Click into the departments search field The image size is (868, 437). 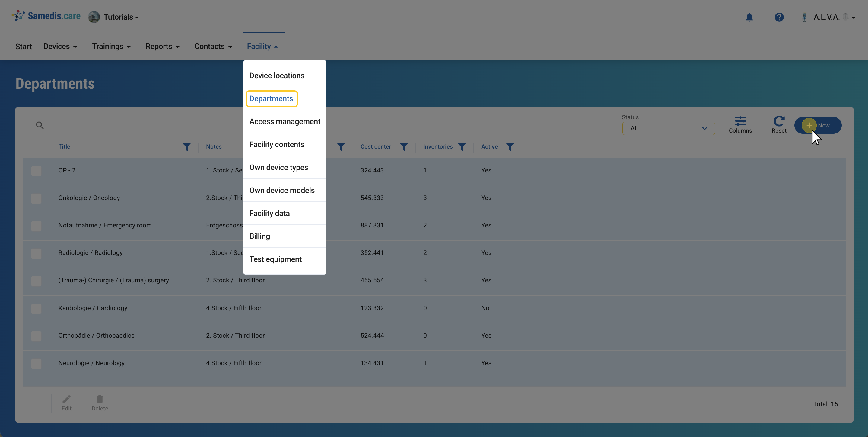coord(86,125)
